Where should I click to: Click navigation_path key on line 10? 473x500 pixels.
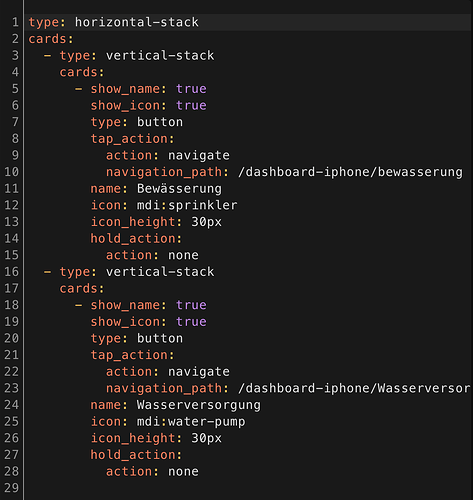point(164,172)
